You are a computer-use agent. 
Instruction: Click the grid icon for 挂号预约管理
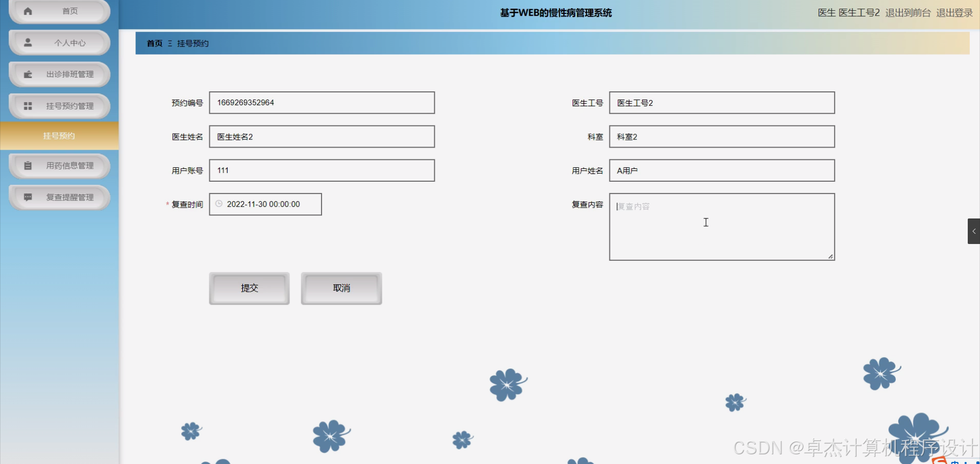click(x=28, y=106)
